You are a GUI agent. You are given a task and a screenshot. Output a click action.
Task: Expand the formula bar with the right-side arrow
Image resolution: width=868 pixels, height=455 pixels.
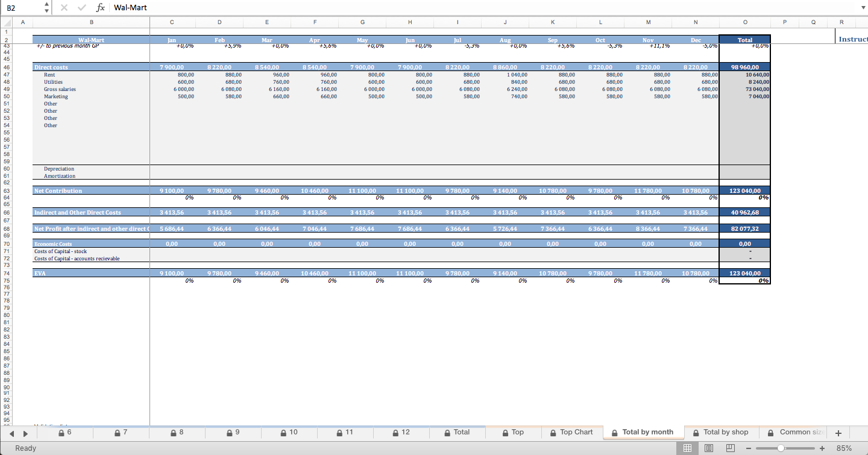[x=863, y=8]
